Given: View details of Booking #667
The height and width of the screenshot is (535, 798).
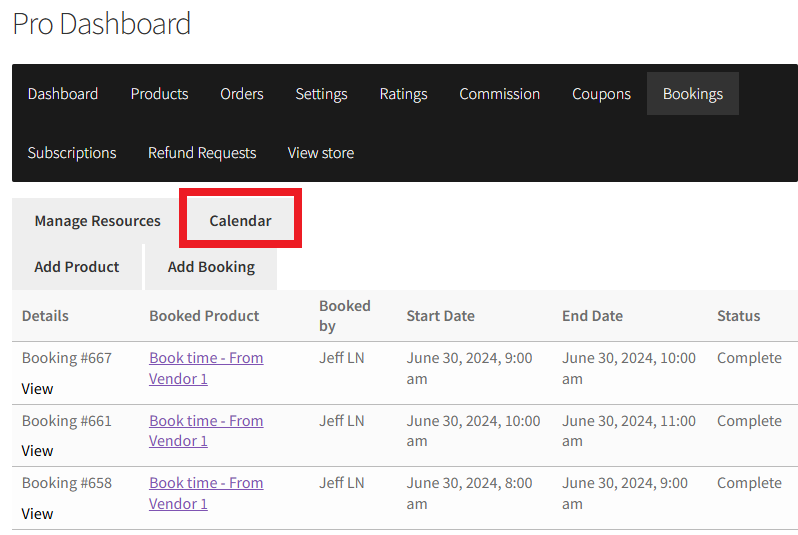Looking at the screenshot, I should (x=37, y=389).
